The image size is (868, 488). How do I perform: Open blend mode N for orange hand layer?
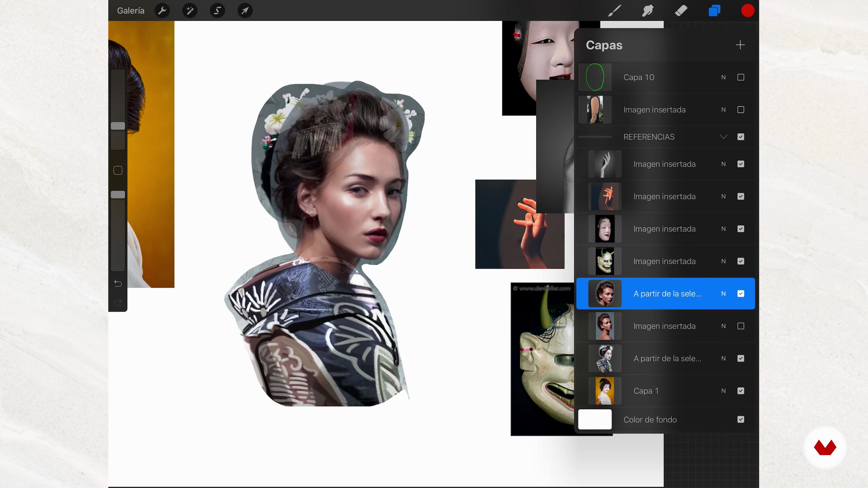[723, 196]
